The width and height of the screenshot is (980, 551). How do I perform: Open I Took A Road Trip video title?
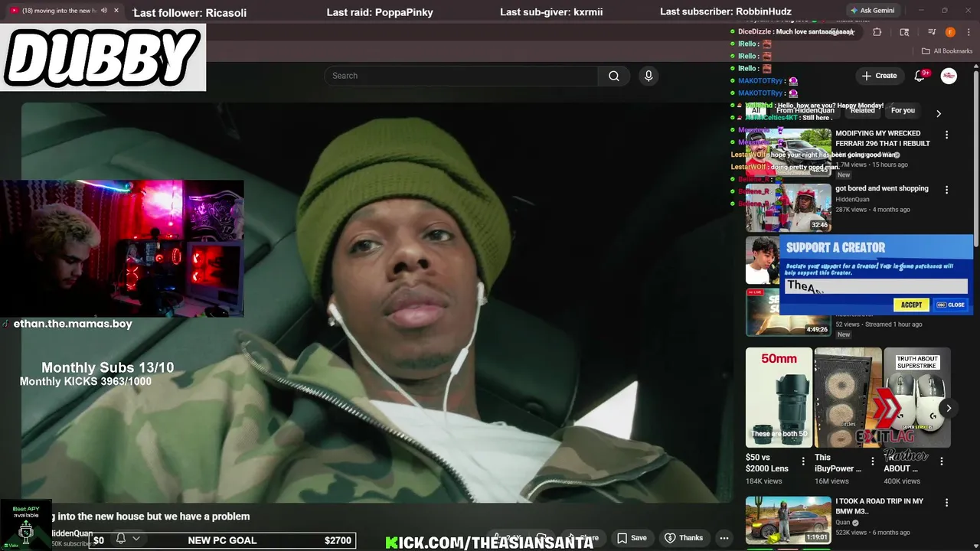pyautogui.click(x=879, y=506)
